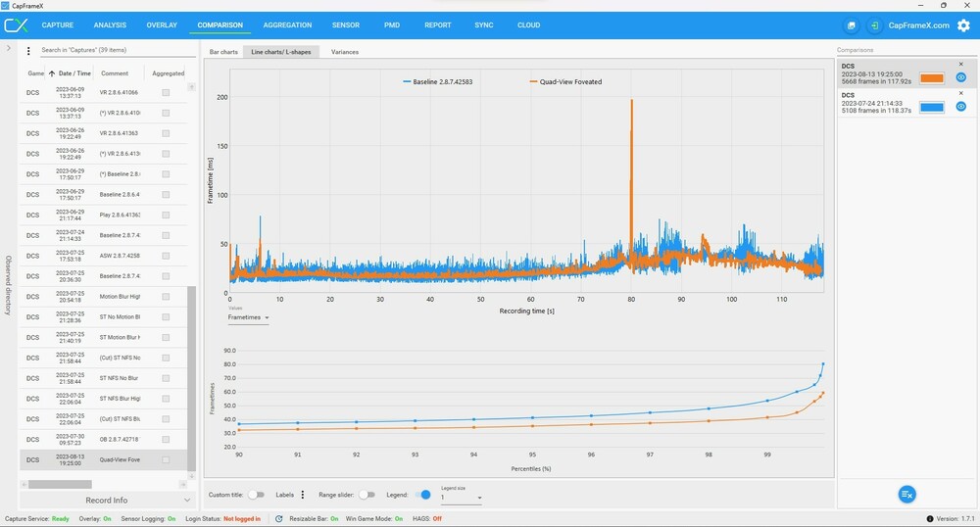The image size is (980, 527).
Task: Click the Baseline 2.8.7.42583 legend entry
Action: pos(437,82)
